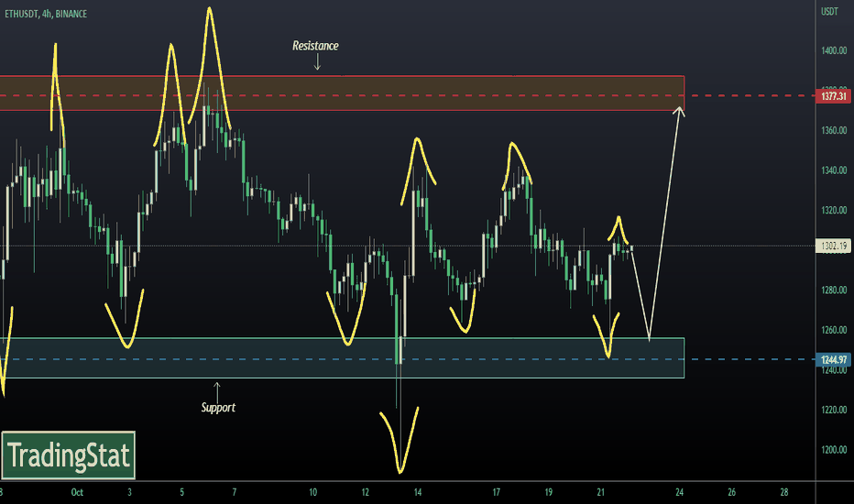Screen dimensions: 854x504
Task: Click the 10 date on time axis
Action: (313, 492)
